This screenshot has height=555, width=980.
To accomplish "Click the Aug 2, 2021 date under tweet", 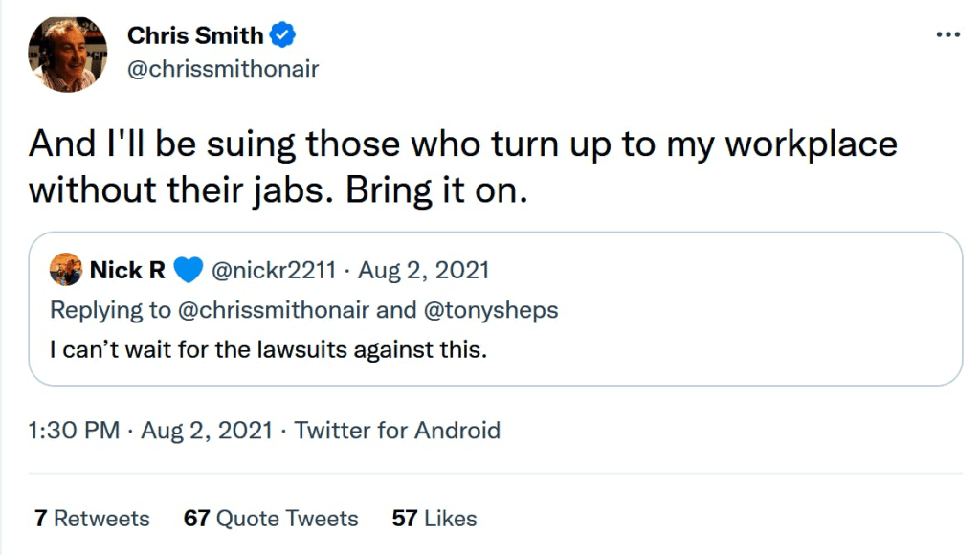I will coord(207,430).
